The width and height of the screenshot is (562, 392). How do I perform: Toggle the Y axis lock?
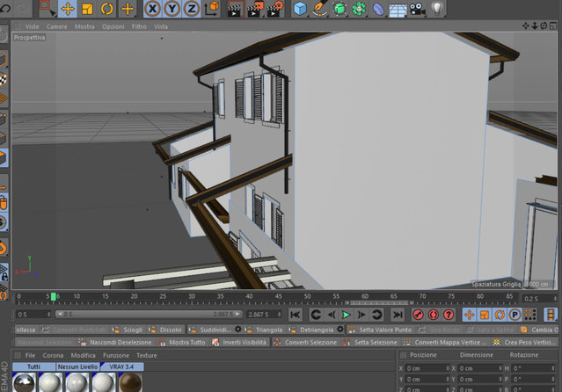[x=172, y=9]
